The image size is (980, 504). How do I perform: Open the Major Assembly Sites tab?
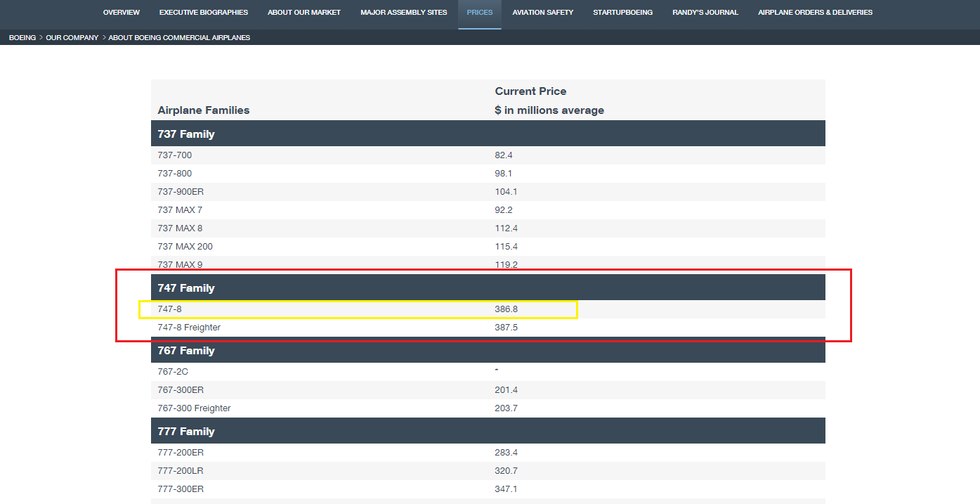tap(404, 13)
